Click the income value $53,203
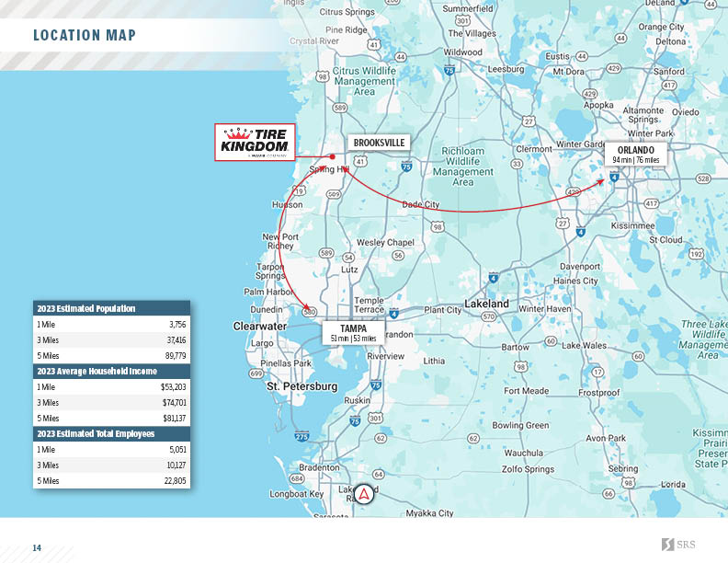This screenshot has height=563, width=728. click(174, 387)
